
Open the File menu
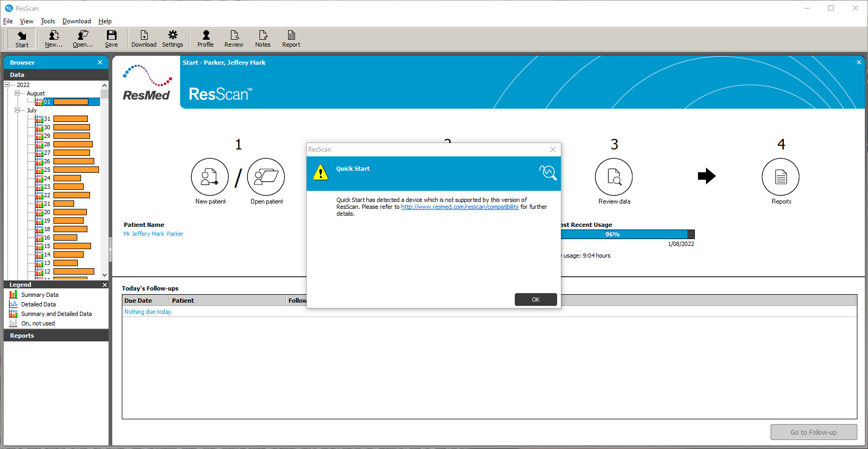pos(8,21)
